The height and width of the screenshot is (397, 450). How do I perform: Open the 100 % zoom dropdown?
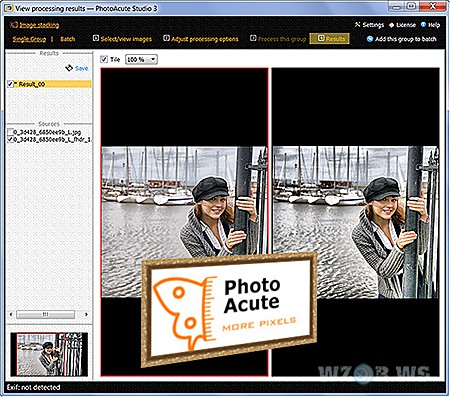(141, 59)
